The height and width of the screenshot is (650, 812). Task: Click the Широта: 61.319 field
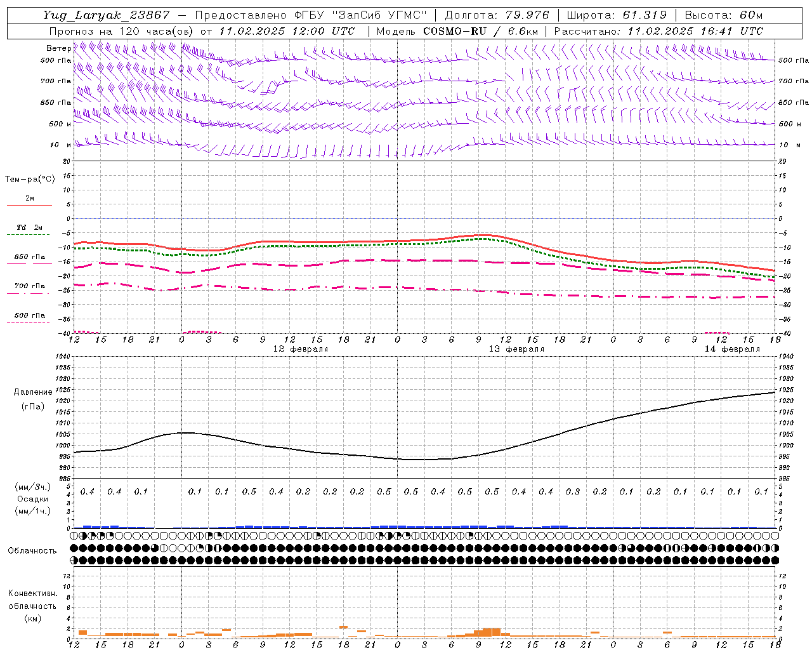point(617,15)
